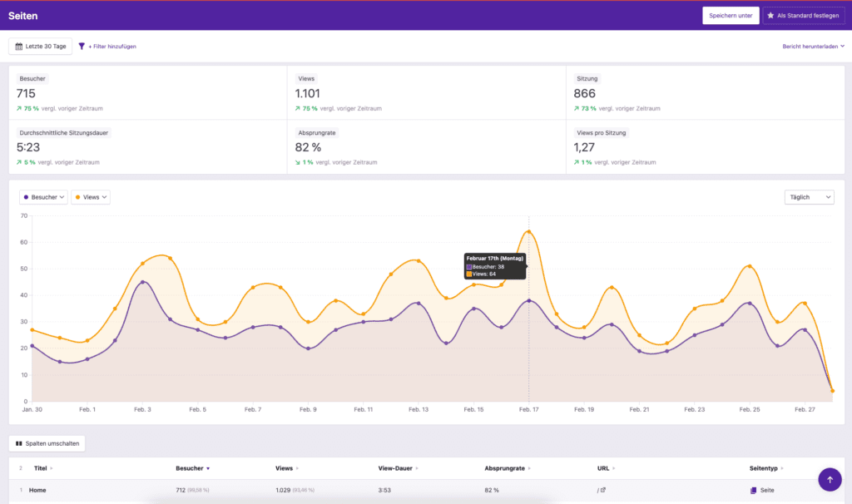Open the external link icon in Home URL
Viewport: 852px width, 504px height.
click(x=603, y=490)
